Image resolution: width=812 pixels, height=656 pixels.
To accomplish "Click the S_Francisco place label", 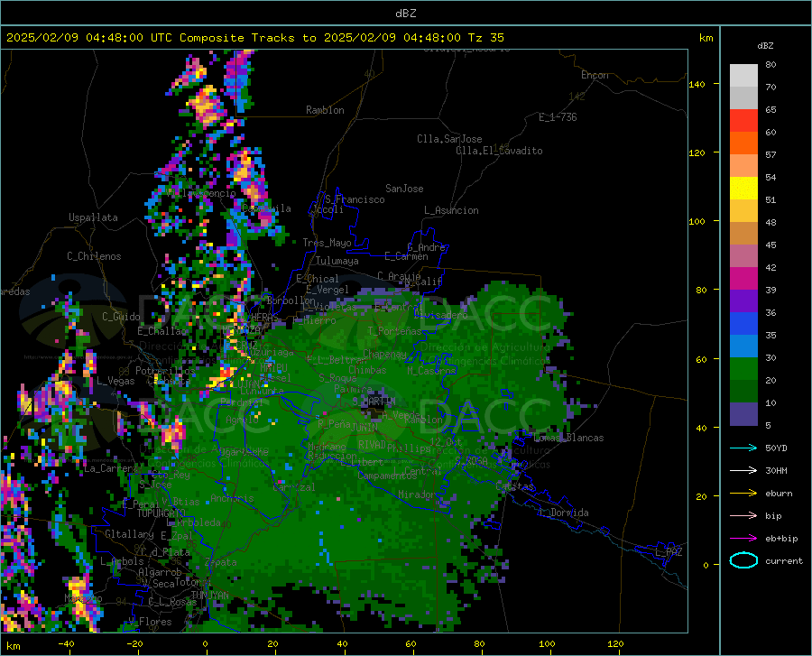I will [355, 199].
